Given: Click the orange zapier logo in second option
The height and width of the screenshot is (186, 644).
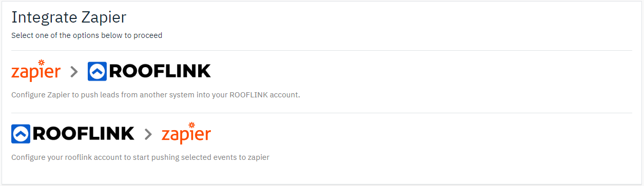Looking at the screenshot, I should coord(186,133).
